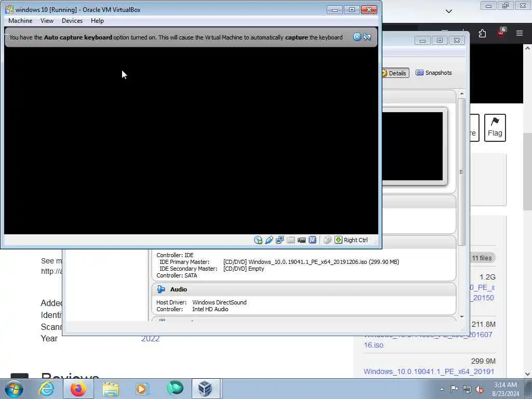The height and width of the screenshot is (399, 532).
Task: Dismiss the Auto capture keyboard notification
Action: (x=357, y=37)
